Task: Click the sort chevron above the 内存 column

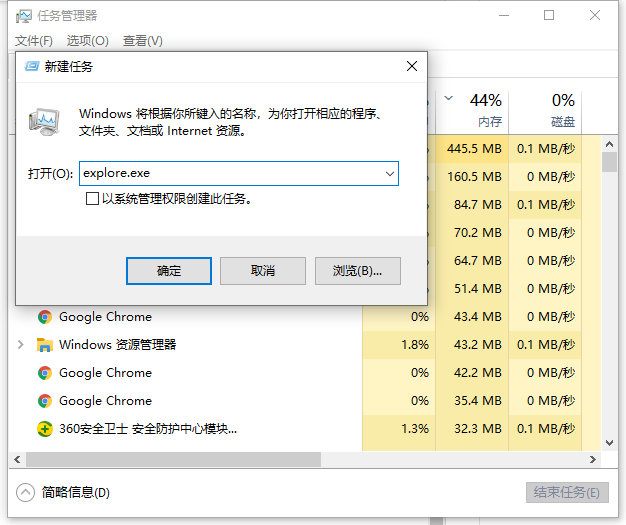Action: [x=448, y=98]
